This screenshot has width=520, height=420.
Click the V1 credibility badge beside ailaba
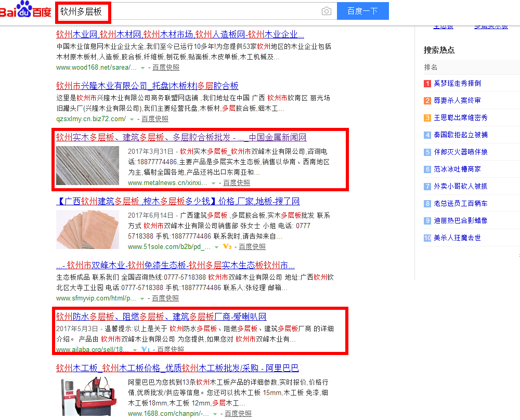(146, 349)
